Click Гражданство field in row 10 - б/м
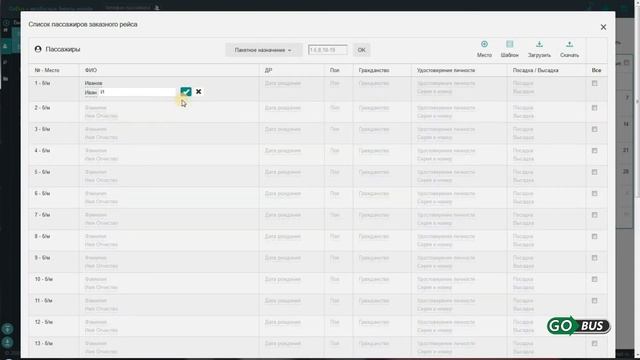This screenshot has width=640, height=360. pos(373,279)
